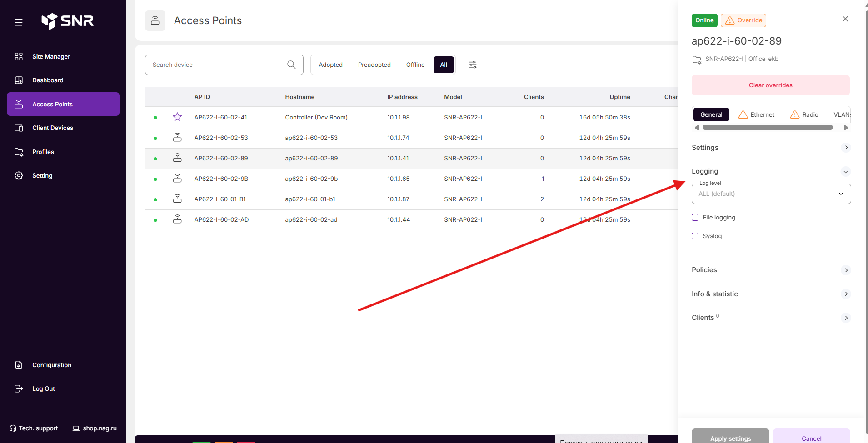Click access point icon for AP622-I-60-02-9B row

click(x=177, y=179)
